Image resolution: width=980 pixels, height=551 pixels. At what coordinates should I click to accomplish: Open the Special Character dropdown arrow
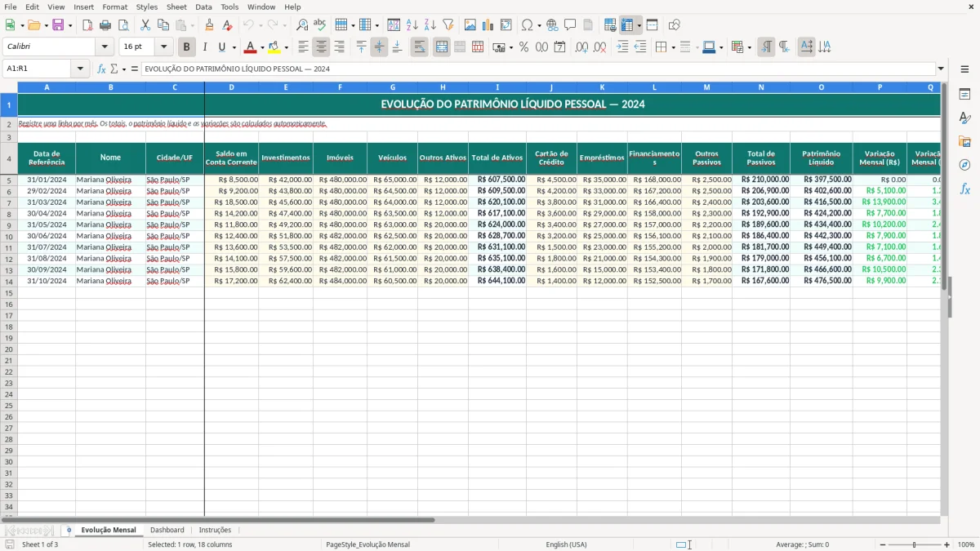540,25
